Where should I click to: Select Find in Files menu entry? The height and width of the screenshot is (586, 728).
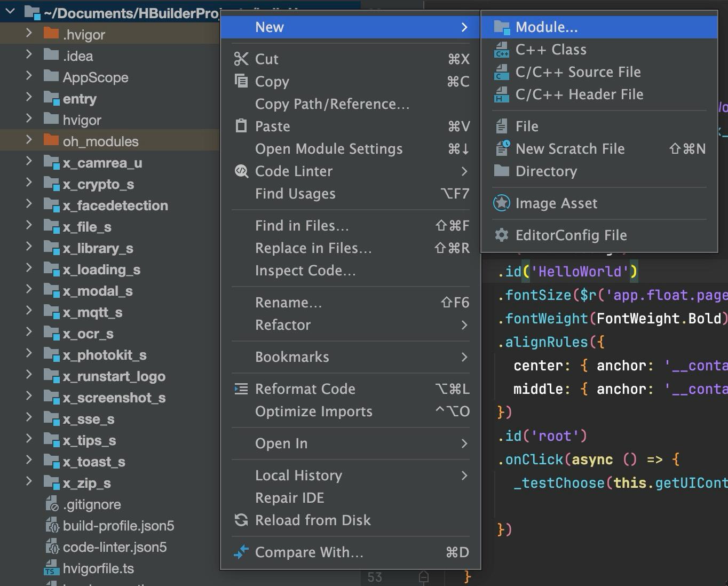[x=302, y=226]
